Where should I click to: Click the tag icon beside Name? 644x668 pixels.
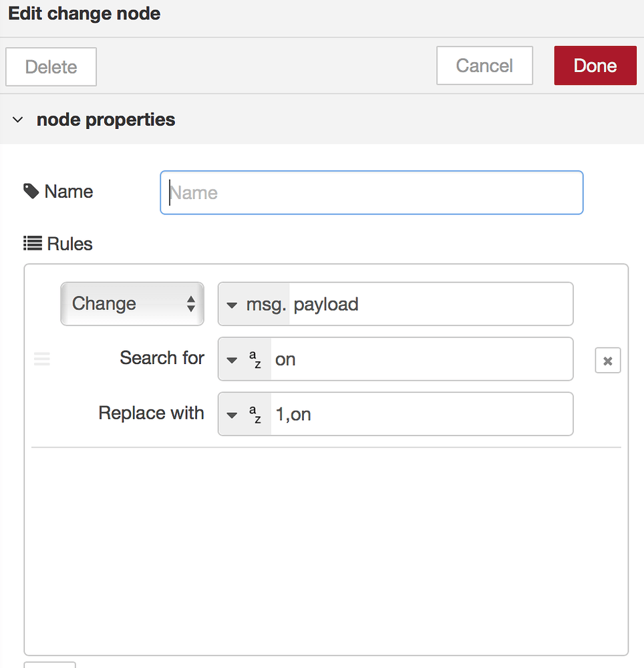[x=31, y=191]
